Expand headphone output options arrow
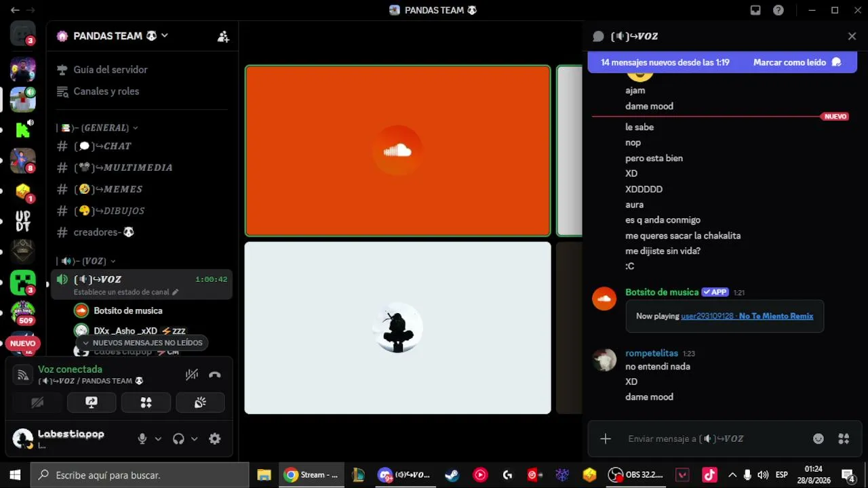The height and width of the screenshot is (488, 868). pos(194,439)
